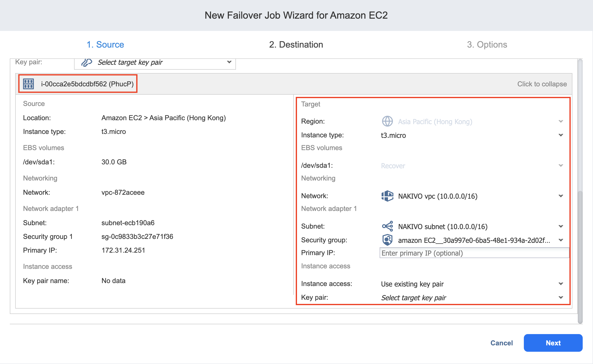This screenshot has height=364, width=593.
Task: Click source volume size 30.0 GB
Action: click(x=114, y=162)
